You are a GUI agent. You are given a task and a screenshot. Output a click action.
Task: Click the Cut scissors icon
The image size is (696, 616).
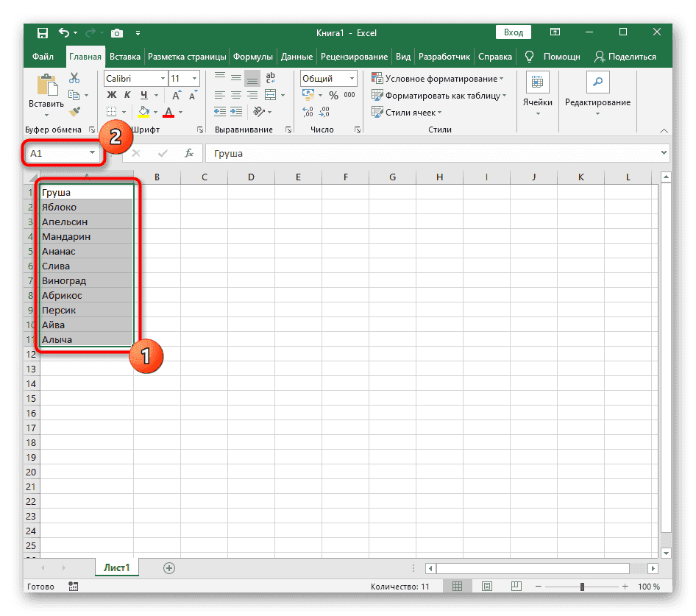[x=74, y=79]
